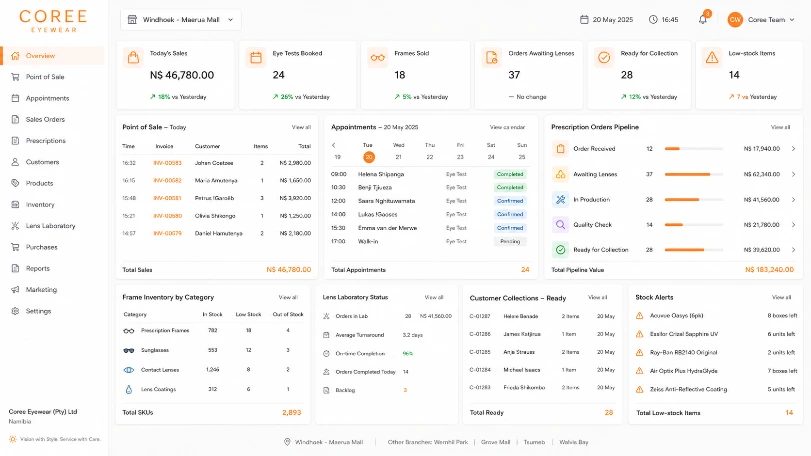The height and width of the screenshot is (456, 811).
Task: Select Wed 21 in the appointments calendar
Action: point(398,157)
